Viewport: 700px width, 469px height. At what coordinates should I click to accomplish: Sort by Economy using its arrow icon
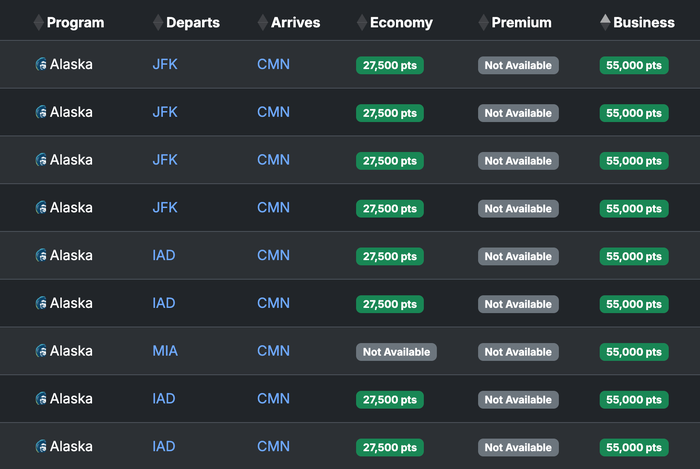click(362, 22)
